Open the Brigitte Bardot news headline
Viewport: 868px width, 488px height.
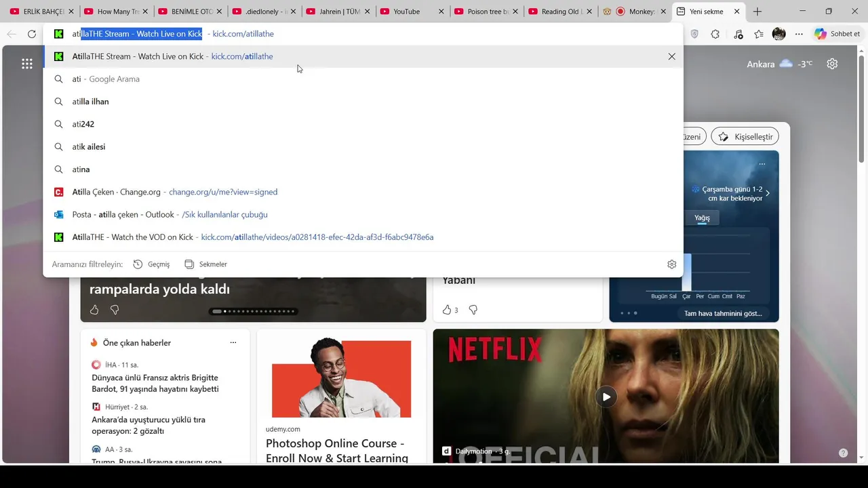(155, 384)
